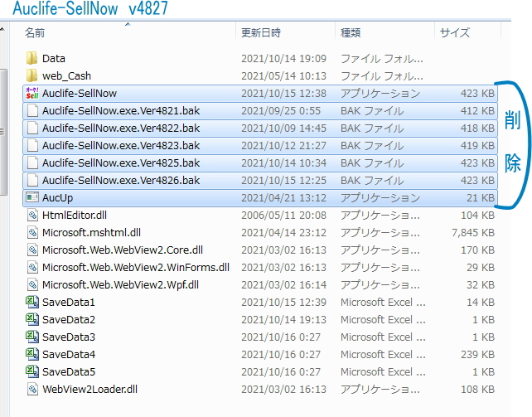This screenshot has height=417, width=532.
Task: Select the SaveData5 file name
Action: [69, 372]
